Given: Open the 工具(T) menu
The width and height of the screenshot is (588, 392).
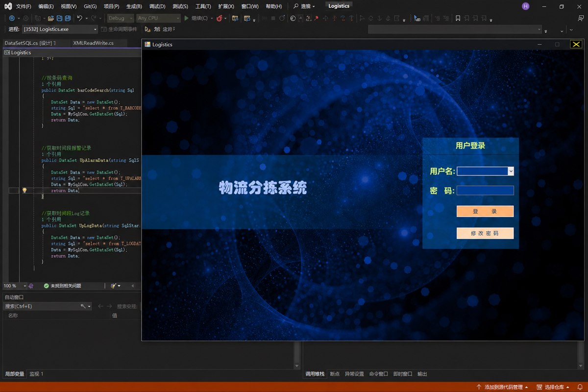Looking at the screenshot, I should tap(203, 6).
